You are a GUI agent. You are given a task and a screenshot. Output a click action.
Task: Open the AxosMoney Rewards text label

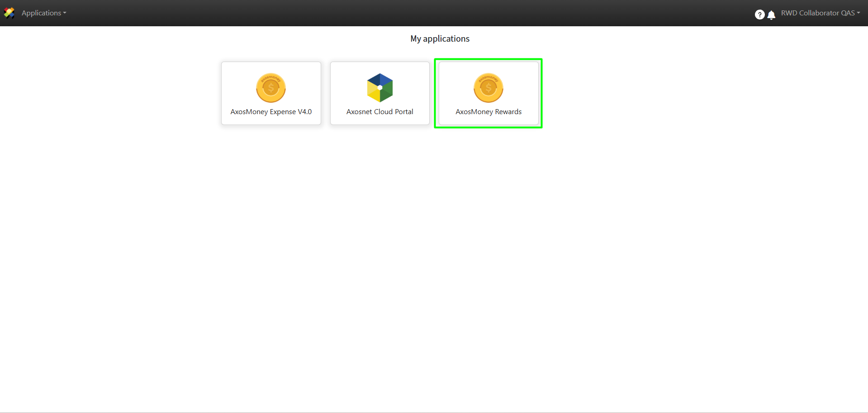tap(489, 112)
